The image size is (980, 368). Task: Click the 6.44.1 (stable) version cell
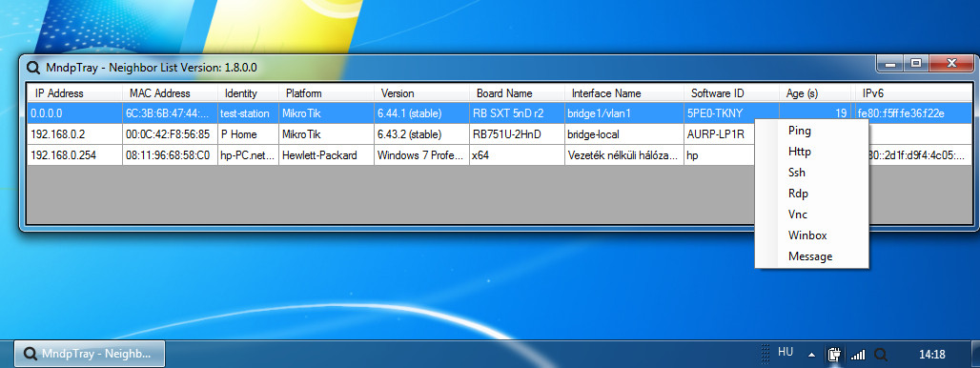(421, 113)
